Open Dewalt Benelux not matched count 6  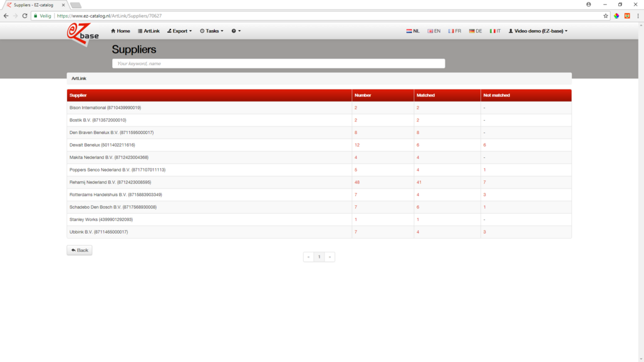point(485,145)
